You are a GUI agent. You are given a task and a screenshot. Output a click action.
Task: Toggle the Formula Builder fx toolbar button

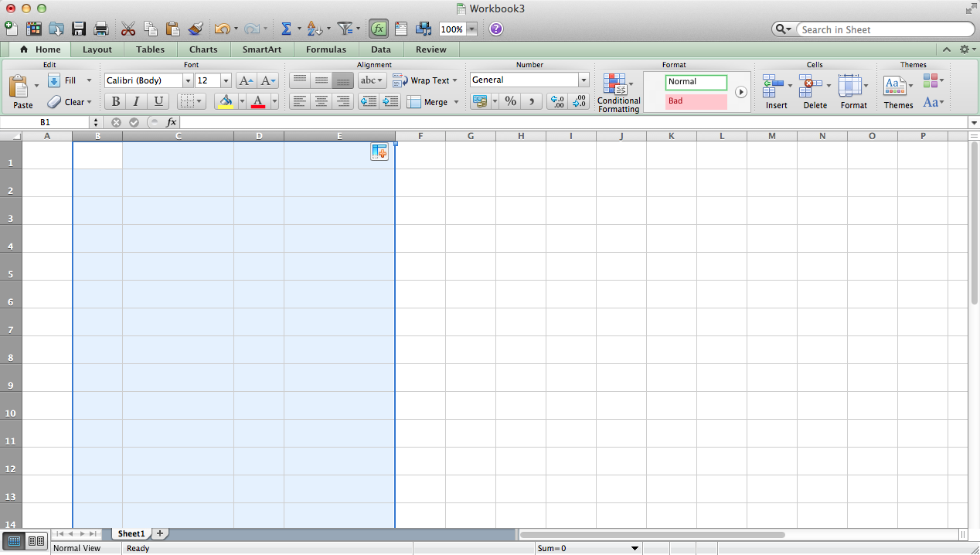click(x=378, y=29)
